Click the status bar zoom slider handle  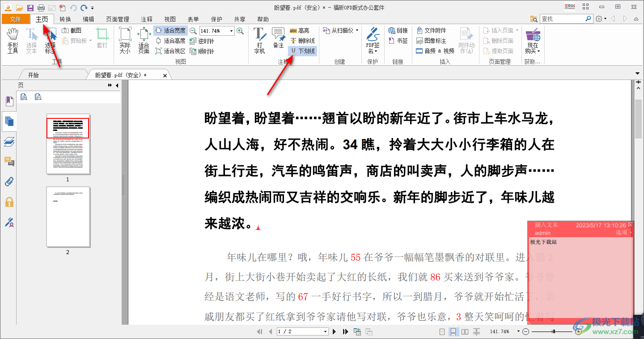pos(554,331)
